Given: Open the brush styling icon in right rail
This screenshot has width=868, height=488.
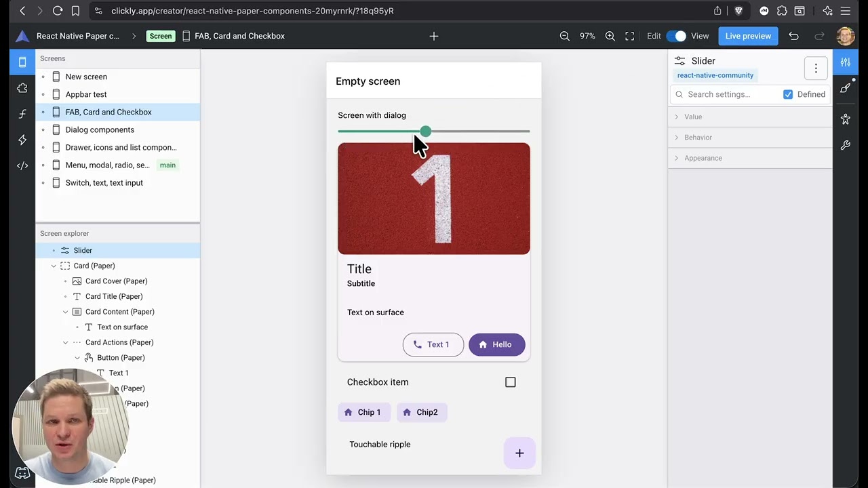Looking at the screenshot, I should tap(845, 88).
